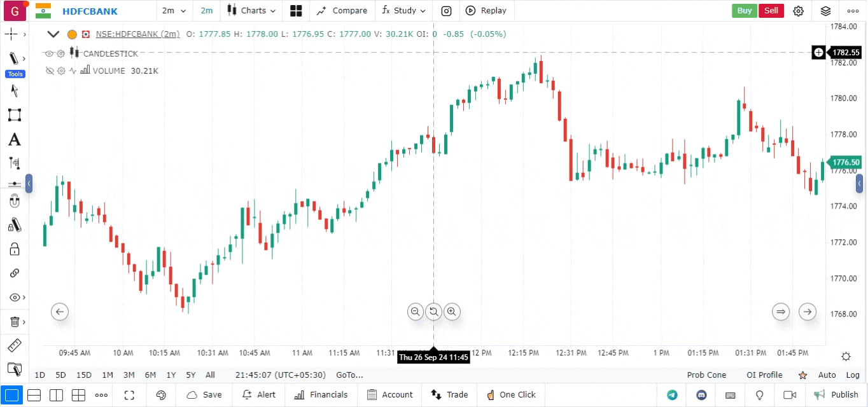
Task: Click the trash icon to delete drawings
Action: point(14,322)
